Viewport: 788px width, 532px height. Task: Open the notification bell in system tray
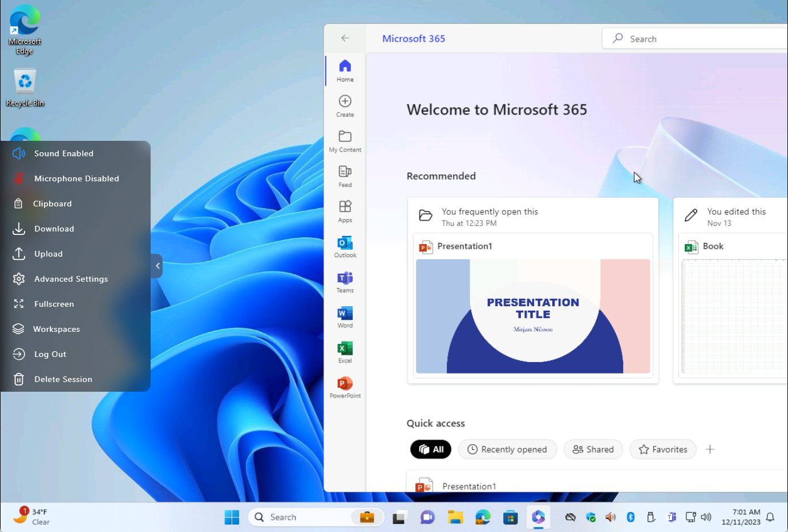771,517
